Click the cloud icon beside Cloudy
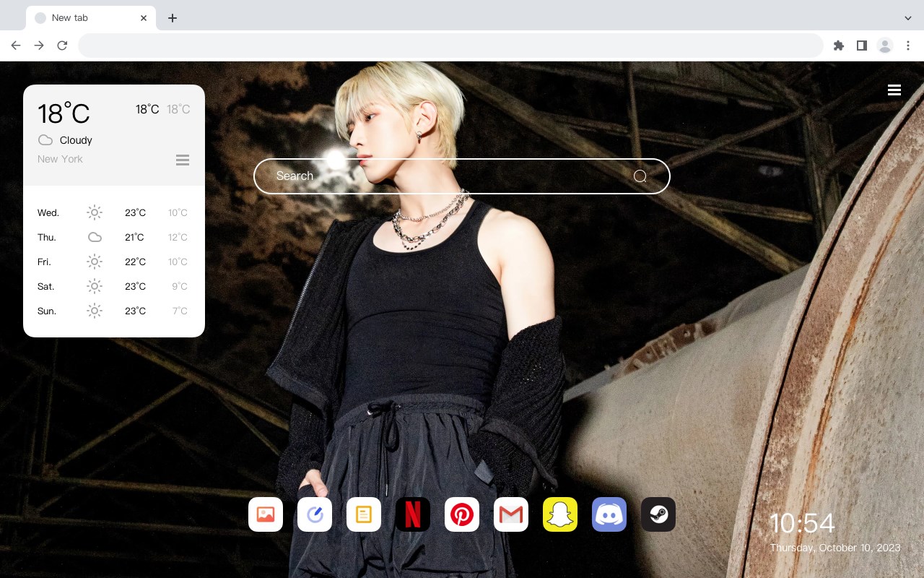Screen dimensions: 924x578 tap(45, 140)
